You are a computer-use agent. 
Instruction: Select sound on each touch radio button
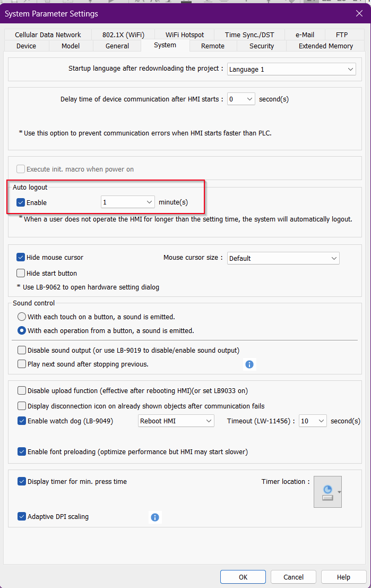(22, 317)
